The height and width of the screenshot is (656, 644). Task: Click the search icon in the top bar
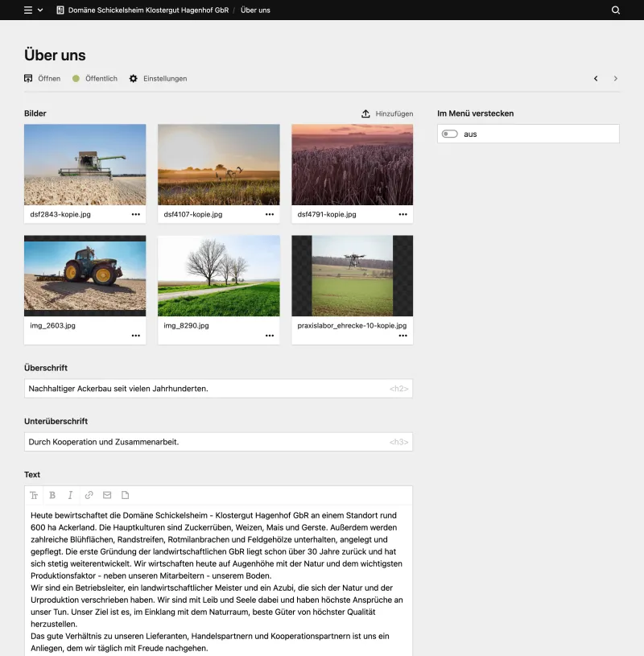click(616, 11)
